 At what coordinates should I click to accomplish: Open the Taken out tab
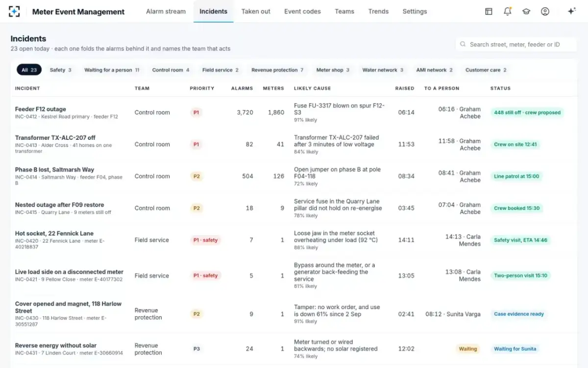[x=256, y=11]
